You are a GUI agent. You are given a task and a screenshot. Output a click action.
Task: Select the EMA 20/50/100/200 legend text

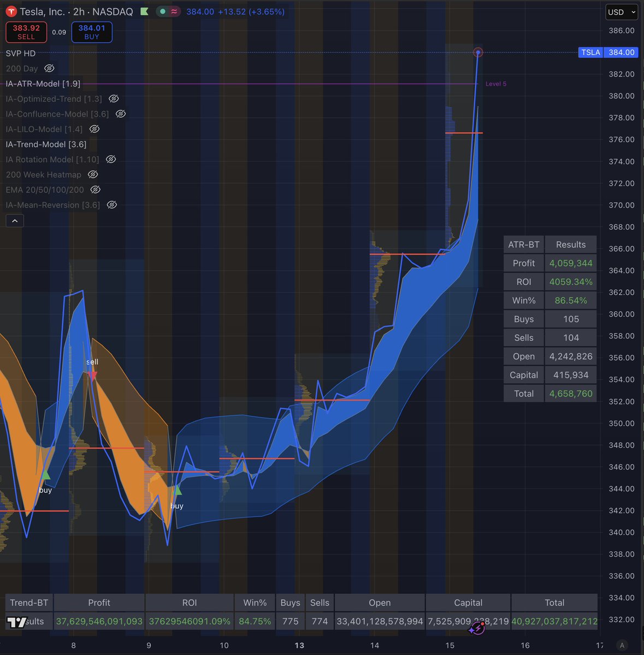click(x=45, y=190)
